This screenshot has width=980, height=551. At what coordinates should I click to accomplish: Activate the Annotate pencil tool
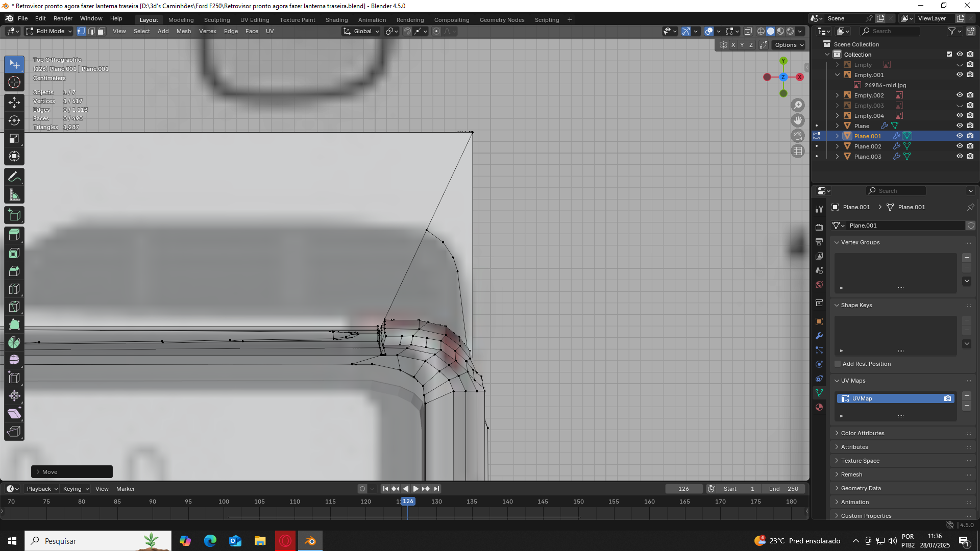[14, 177]
